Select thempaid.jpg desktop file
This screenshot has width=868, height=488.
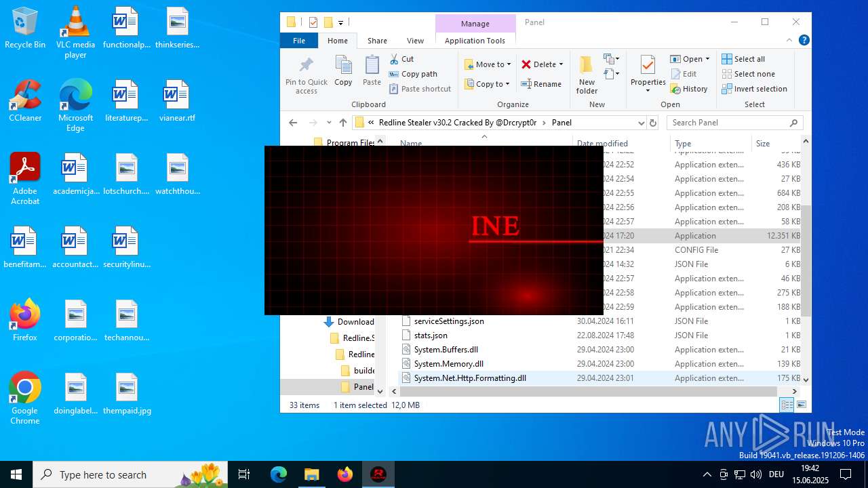pos(127,394)
